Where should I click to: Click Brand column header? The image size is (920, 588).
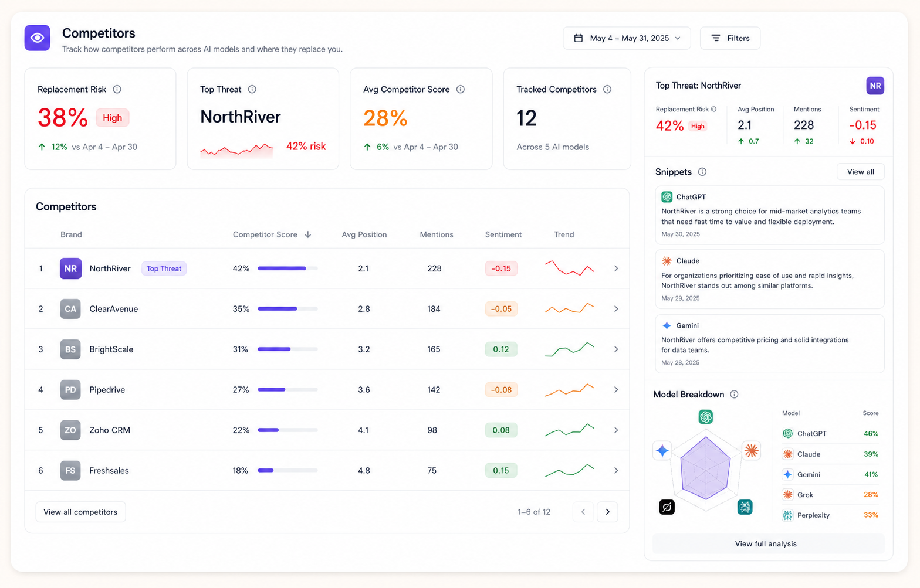(x=71, y=234)
